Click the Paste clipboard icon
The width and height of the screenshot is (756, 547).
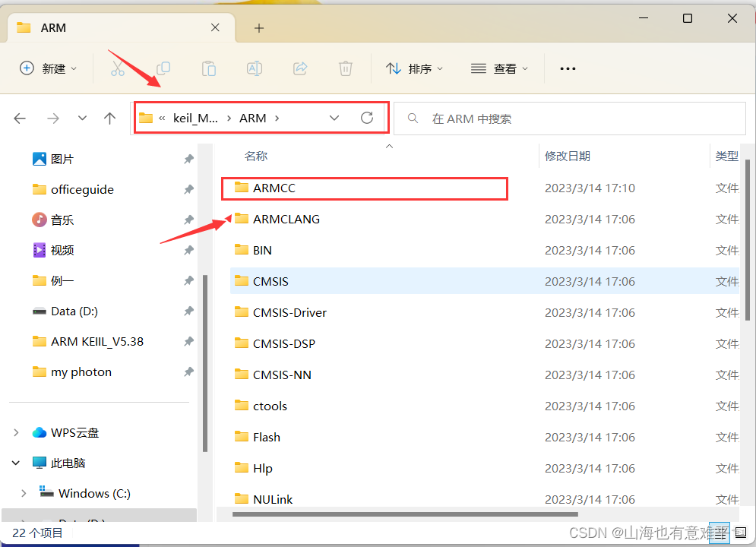click(209, 68)
